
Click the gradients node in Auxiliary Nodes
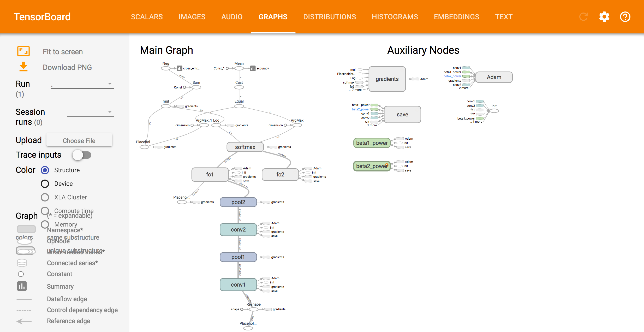tap(387, 79)
